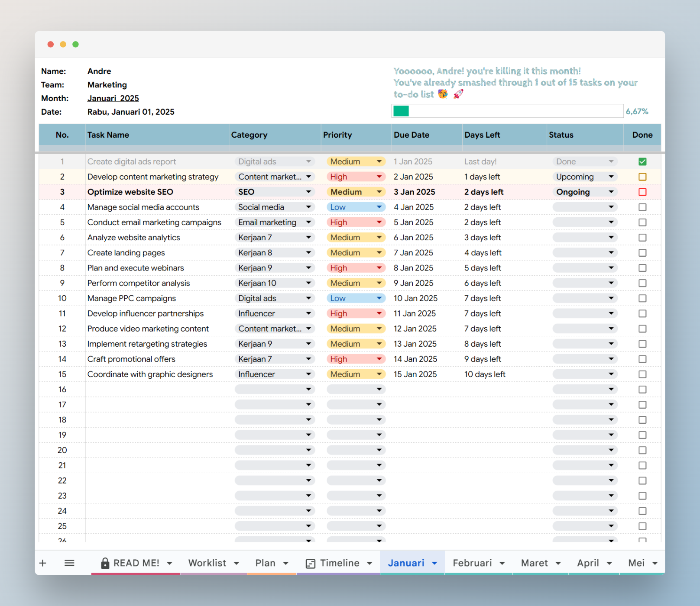Click the add sheet plus icon
700x606 pixels.
coord(42,563)
